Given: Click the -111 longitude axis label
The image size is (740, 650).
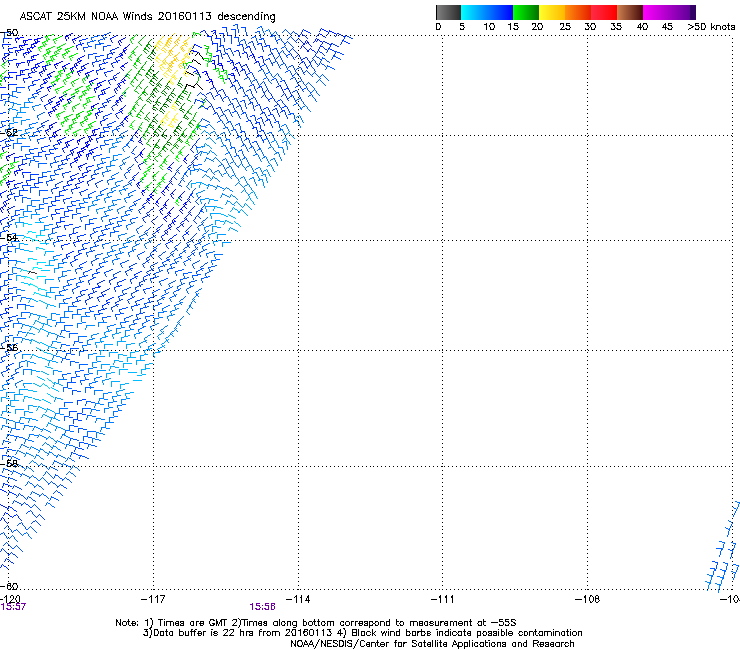Looking at the screenshot, I should click(x=442, y=599).
